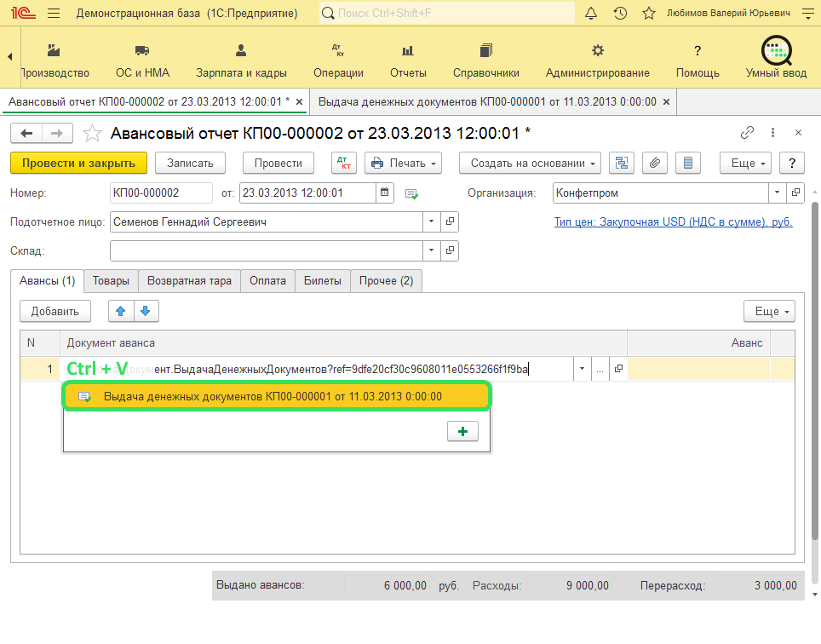Open Склад item card icon
The width and height of the screenshot is (821, 644).
click(x=450, y=250)
